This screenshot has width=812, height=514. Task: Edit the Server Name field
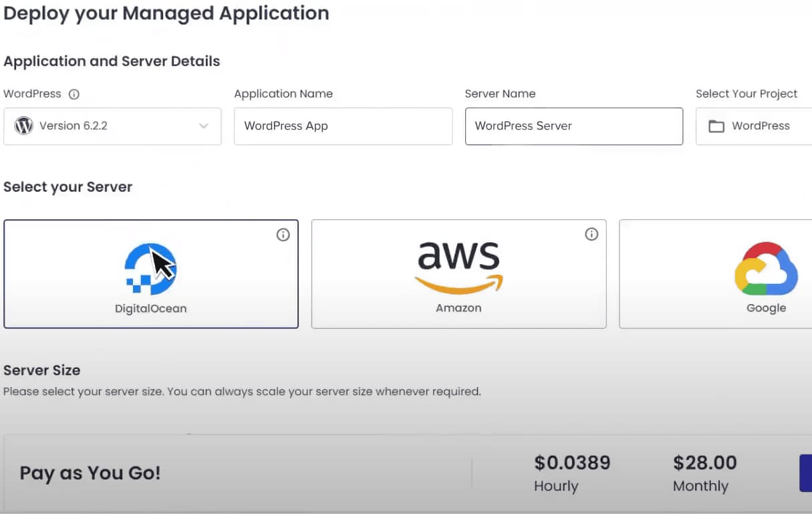(573, 126)
